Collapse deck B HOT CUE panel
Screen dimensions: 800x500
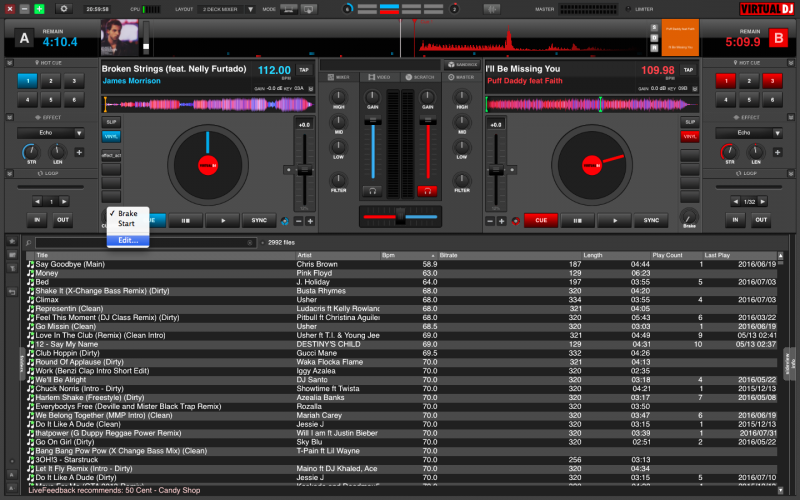pyautogui.click(x=791, y=63)
